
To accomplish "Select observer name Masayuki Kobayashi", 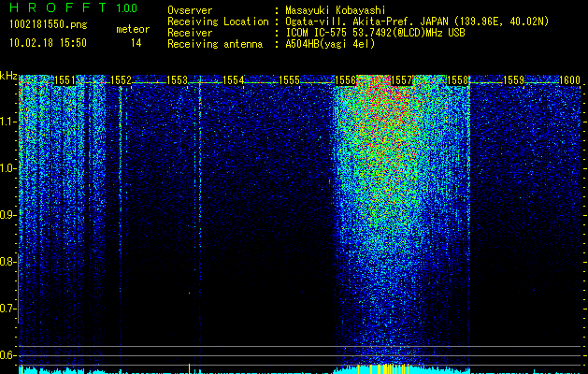I will click(335, 10).
